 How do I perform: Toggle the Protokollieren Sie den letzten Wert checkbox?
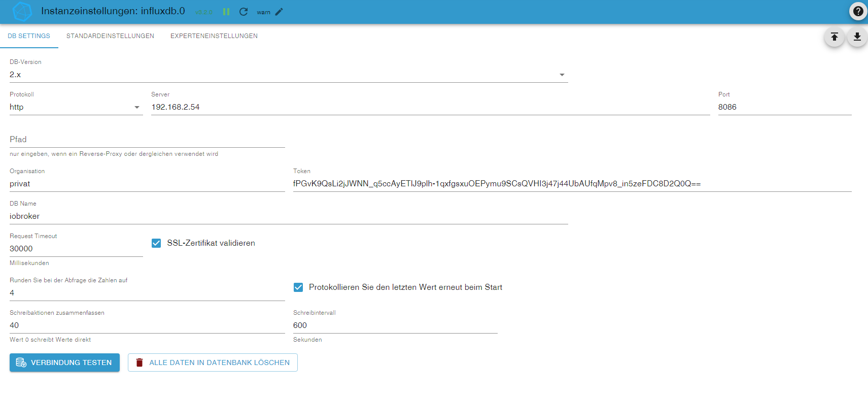[298, 287]
